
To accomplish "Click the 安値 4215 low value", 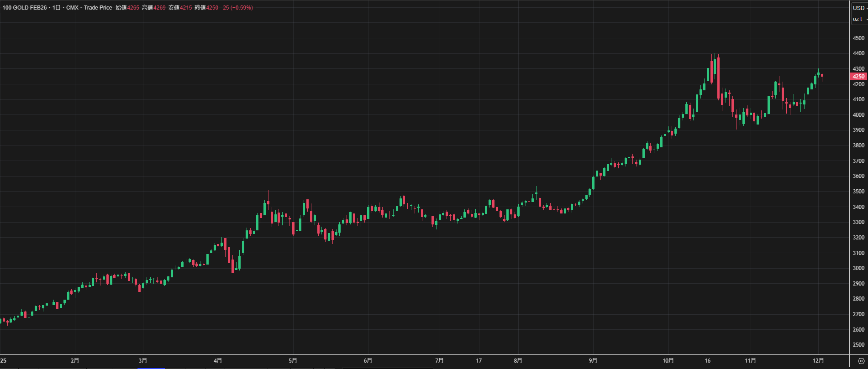I will tap(180, 8).
